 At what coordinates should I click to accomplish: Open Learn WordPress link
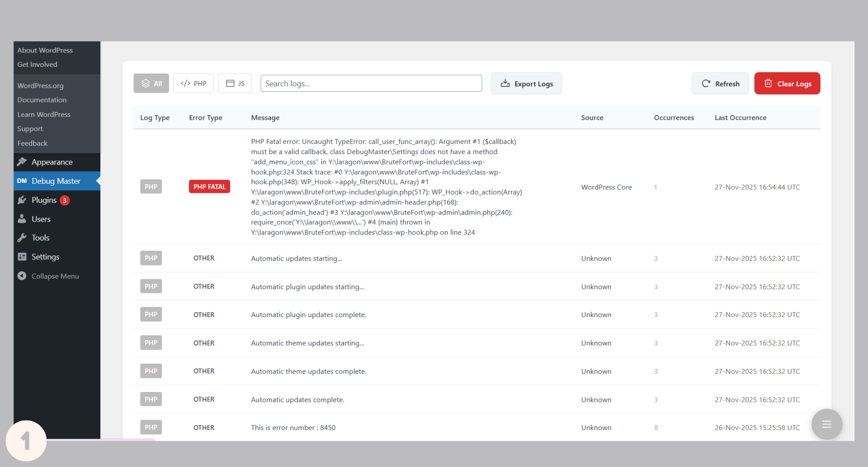(x=44, y=114)
